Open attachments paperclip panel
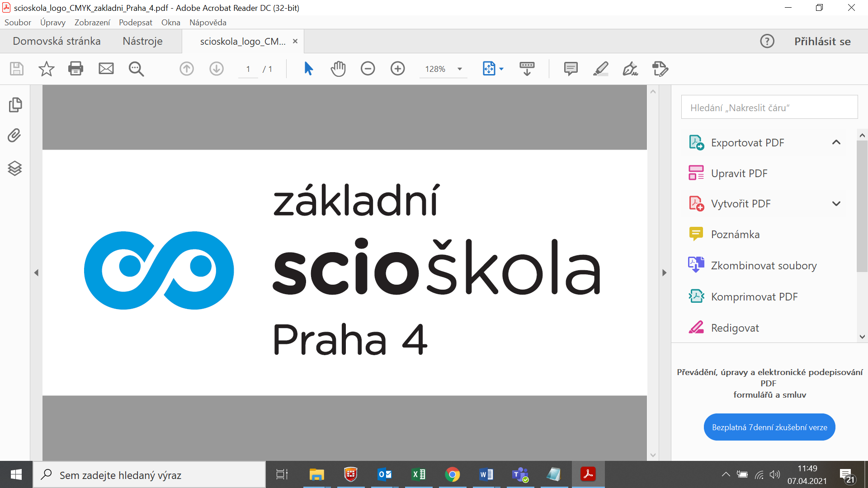This screenshot has height=488, width=868. tap(14, 136)
